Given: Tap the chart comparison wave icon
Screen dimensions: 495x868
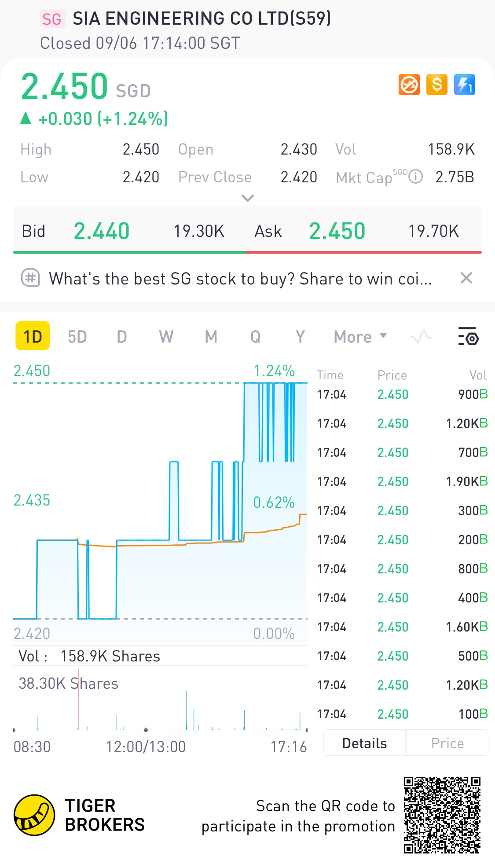Looking at the screenshot, I should (421, 337).
